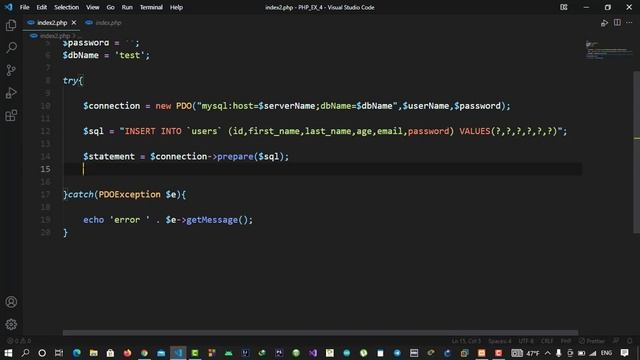Click the horizontal editor scrollbar
This screenshot has height=360, width=640.
coord(320,333)
